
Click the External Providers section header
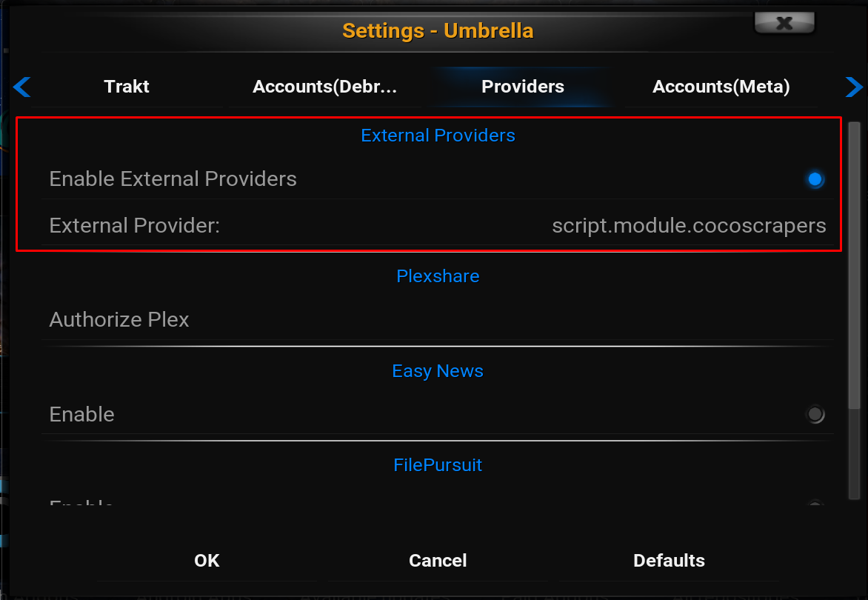tap(438, 136)
